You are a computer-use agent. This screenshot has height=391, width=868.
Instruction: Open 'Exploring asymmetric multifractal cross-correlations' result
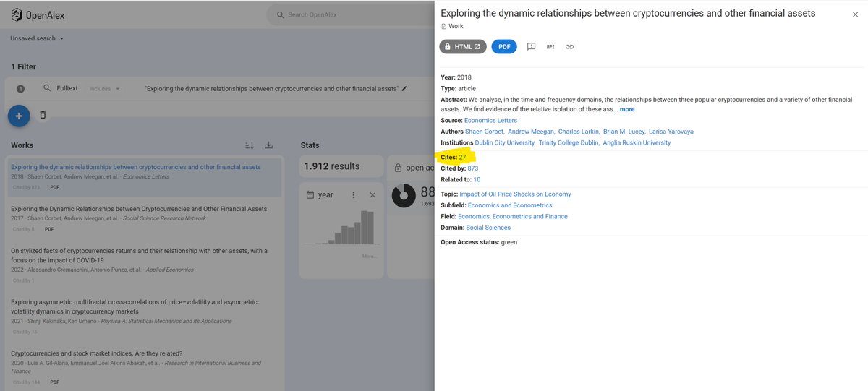pyautogui.click(x=143, y=316)
